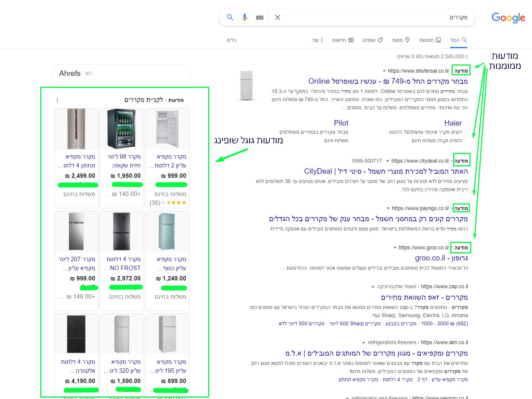Click the 'מקרר Sharp 600 ליטר' sublink
Image resolution: width=532 pixels, height=399 pixels.
point(355,323)
